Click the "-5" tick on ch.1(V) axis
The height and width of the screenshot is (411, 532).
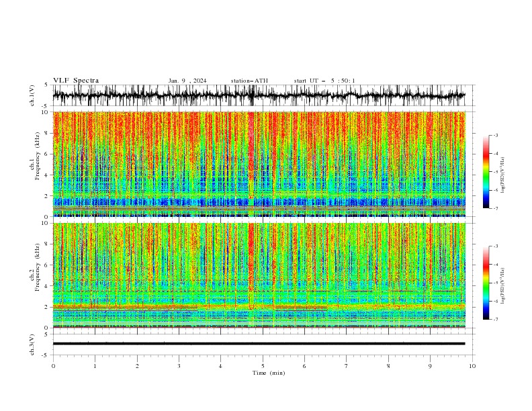[x=46, y=106]
